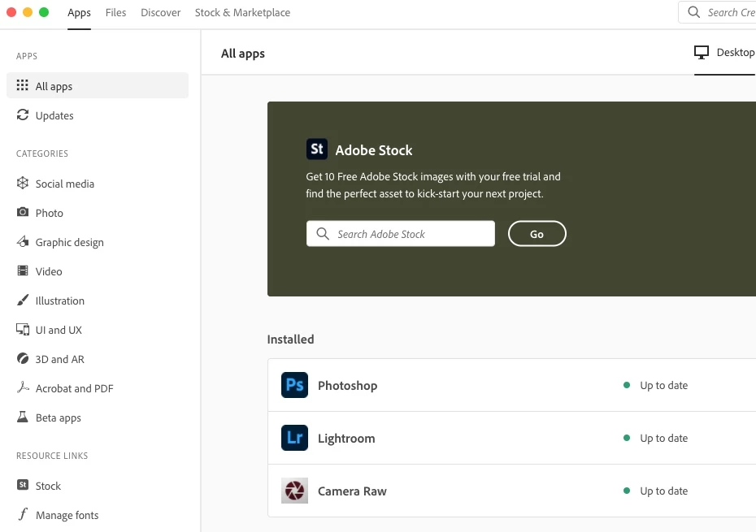Focus the Search Adobe Stock field
The image size is (756, 532).
[x=401, y=234]
